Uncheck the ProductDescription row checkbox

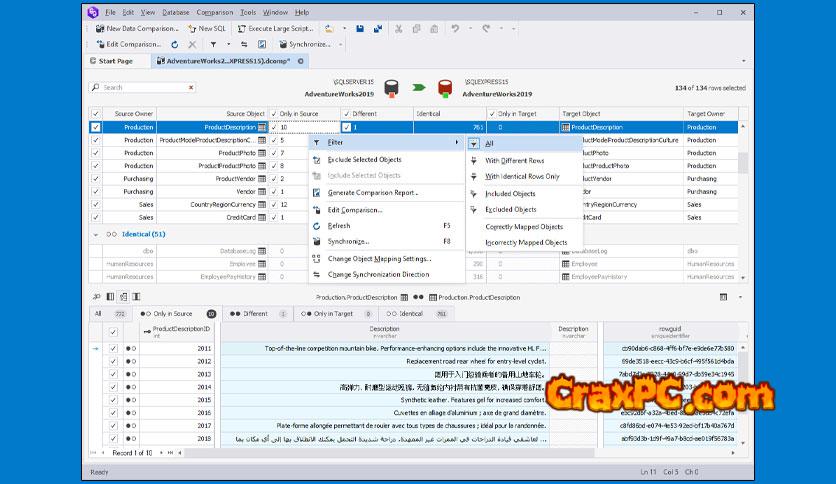coord(96,128)
